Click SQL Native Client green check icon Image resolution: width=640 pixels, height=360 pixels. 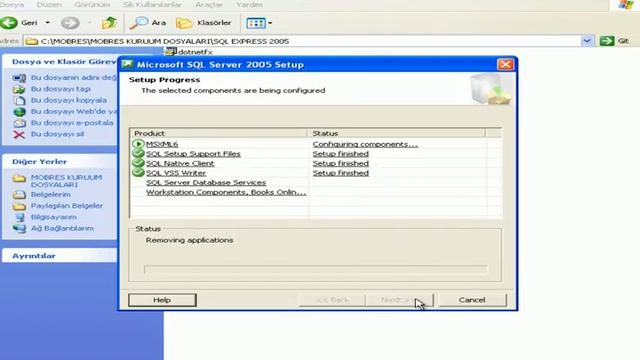pyautogui.click(x=138, y=163)
